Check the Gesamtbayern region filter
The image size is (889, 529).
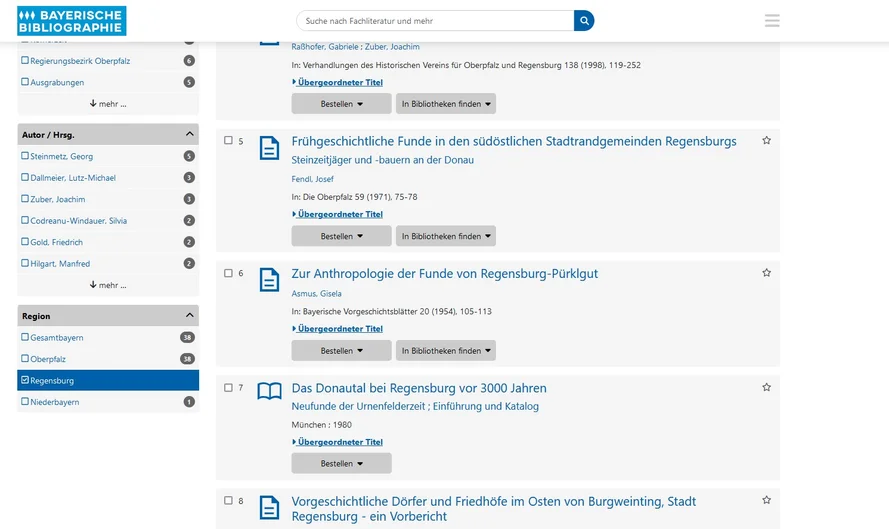(x=25, y=337)
